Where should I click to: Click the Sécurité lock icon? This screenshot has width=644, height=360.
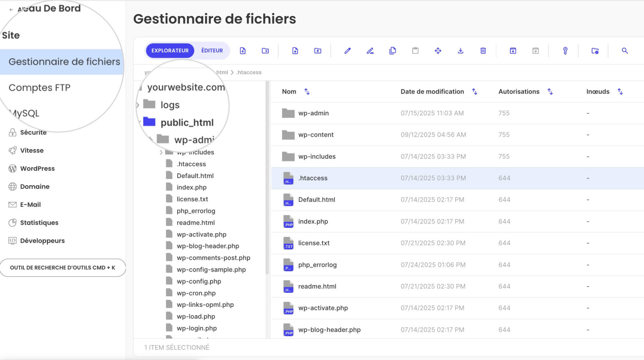click(x=13, y=133)
